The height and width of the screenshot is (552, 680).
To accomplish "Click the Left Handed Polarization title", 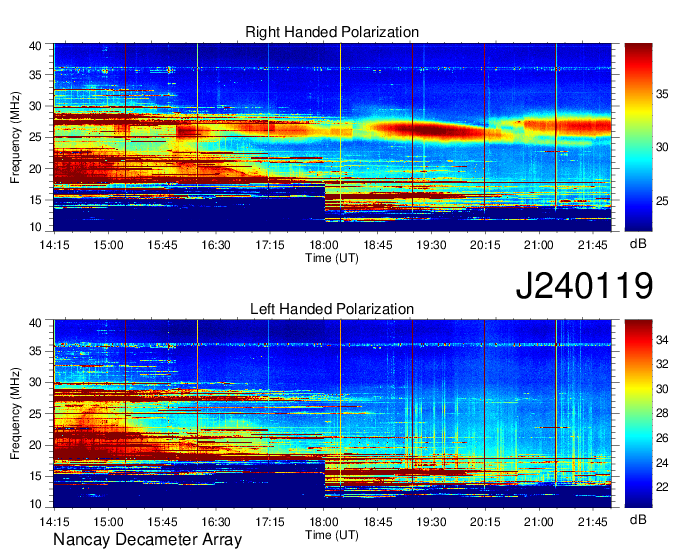I will click(332, 309).
